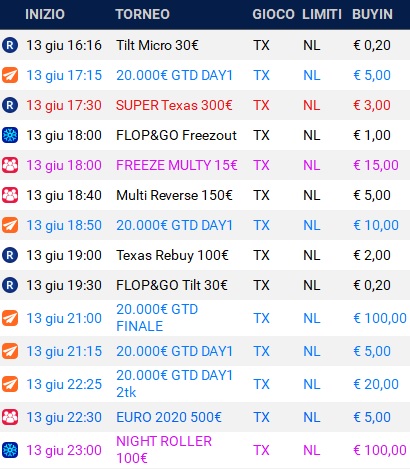410x469 pixels.
Task: Click the R icon next to Texas Rebuy 100€
Action: click(10, 255)
